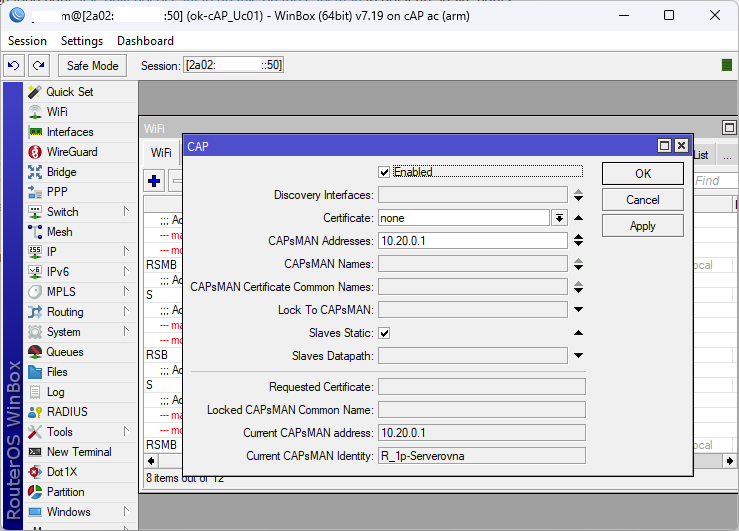This screenshot has width=739, height=531.
Task: Expand the IPv6 submenu
Action: click(x=126, y=271)
